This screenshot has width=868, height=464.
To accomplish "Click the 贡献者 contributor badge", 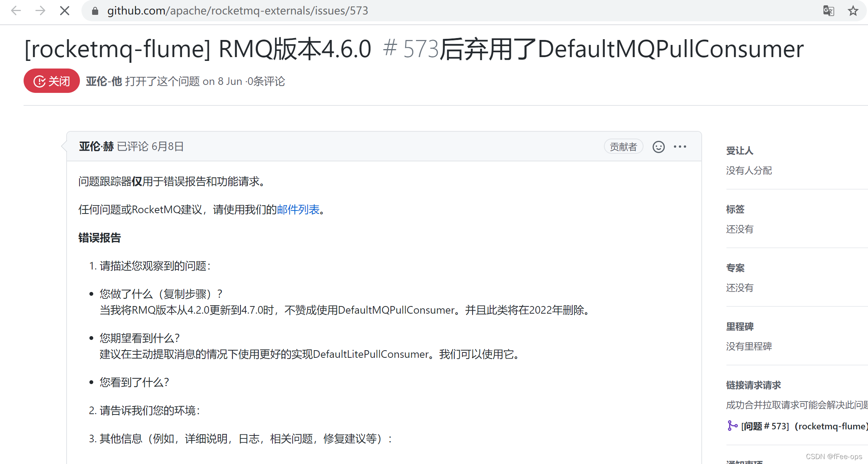I will tap(623, 147).
